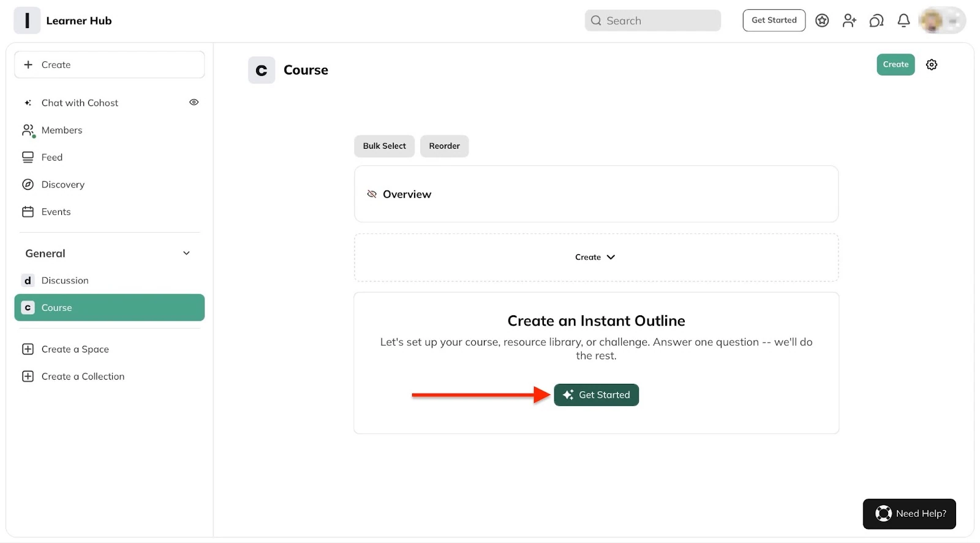Click the Create an Instant Outline heading
The width and height of the screenshot is (980, 543).
click(x=596, y=321)
